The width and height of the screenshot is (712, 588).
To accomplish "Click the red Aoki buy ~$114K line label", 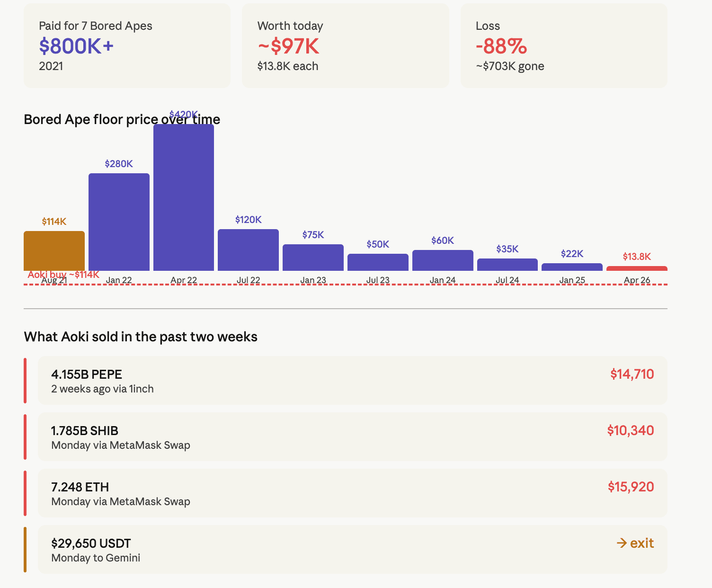I will point(63,275).
